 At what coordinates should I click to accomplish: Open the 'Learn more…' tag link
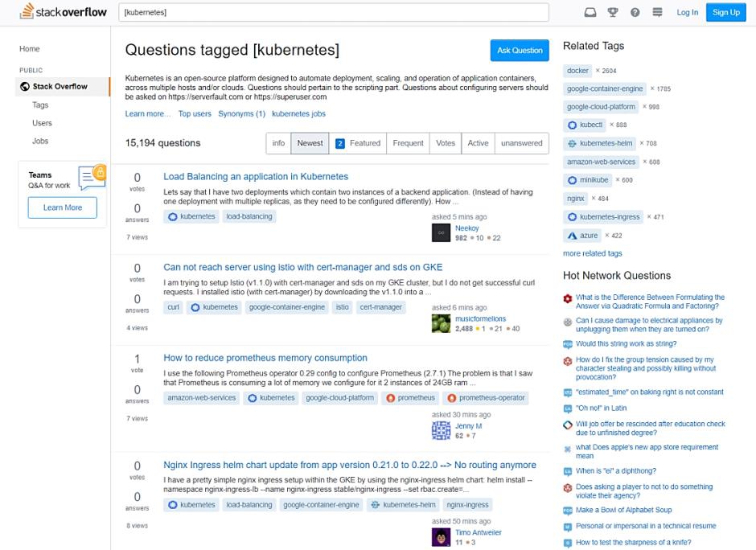click(147, 113)
